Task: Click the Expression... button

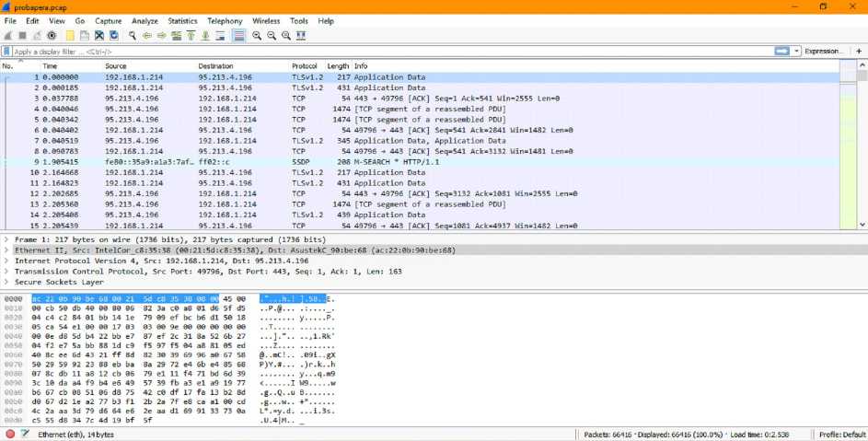Action: click(824, 51)
